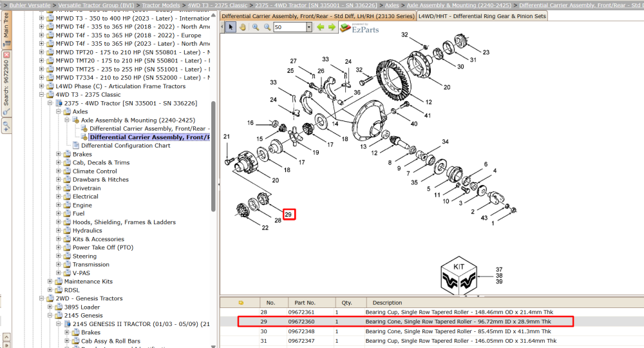
Task: Select the hand pan tool
Action: (x=243, y=27)
